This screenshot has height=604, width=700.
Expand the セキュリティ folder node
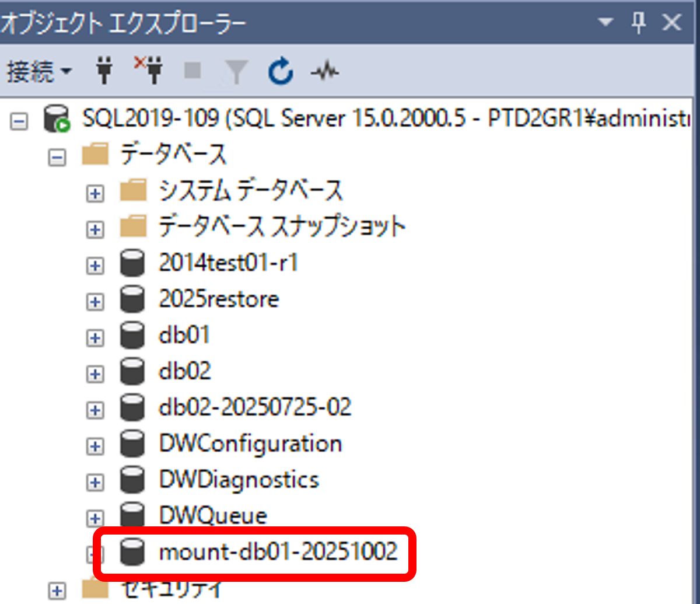pyautogui.click(x=57, y=591)
